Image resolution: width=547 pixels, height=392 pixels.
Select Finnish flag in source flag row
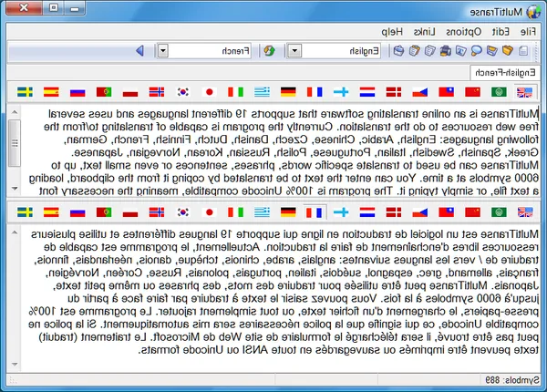341,92
